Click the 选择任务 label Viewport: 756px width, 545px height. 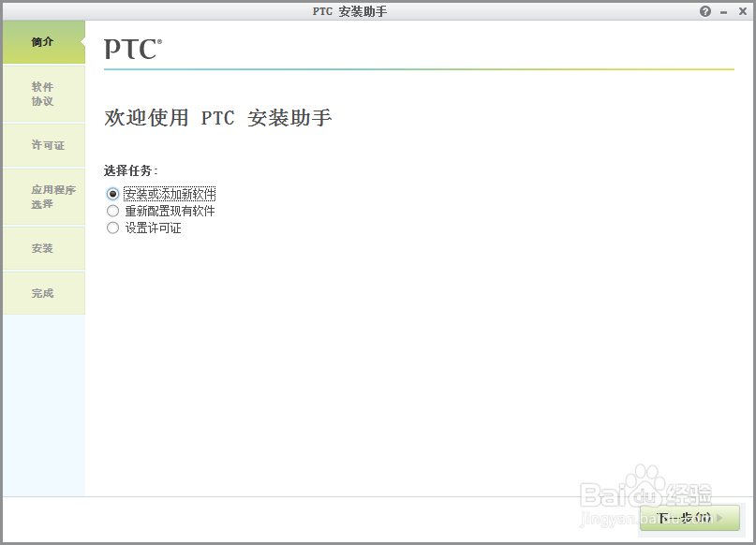click(130, 170)
